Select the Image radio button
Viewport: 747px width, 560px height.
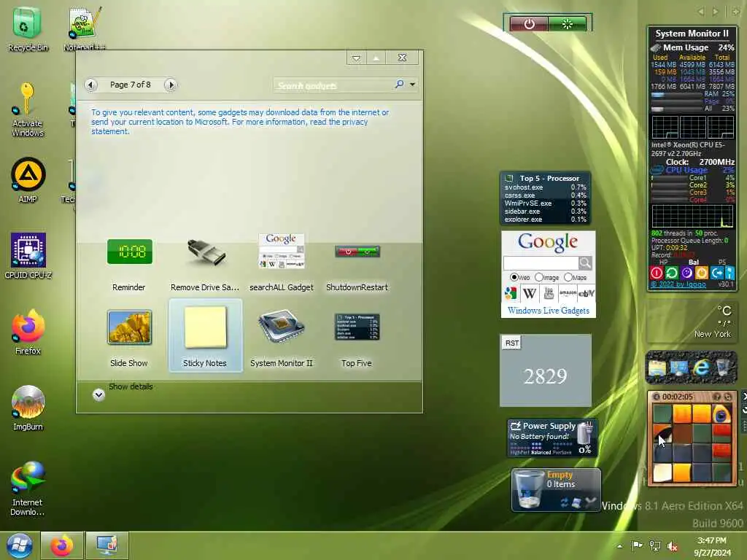click(539, 277)
